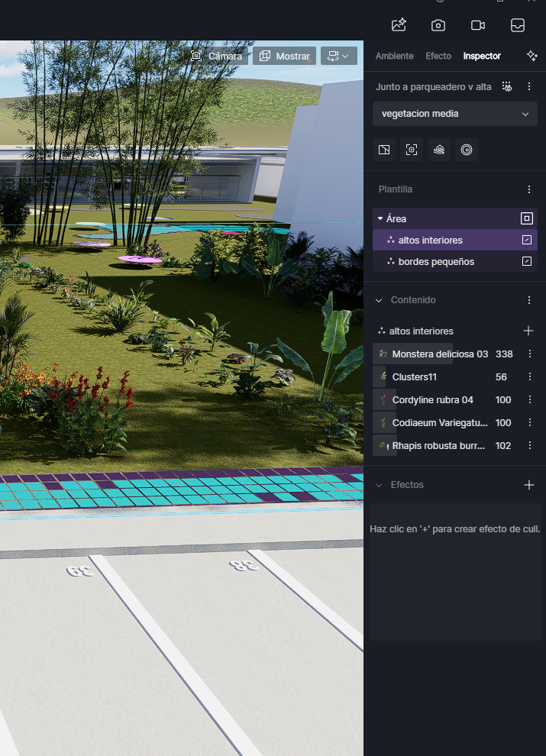The image size is (546, 756).
Task: Toggle the altos interiores edit box
Action: click(526, 240)
